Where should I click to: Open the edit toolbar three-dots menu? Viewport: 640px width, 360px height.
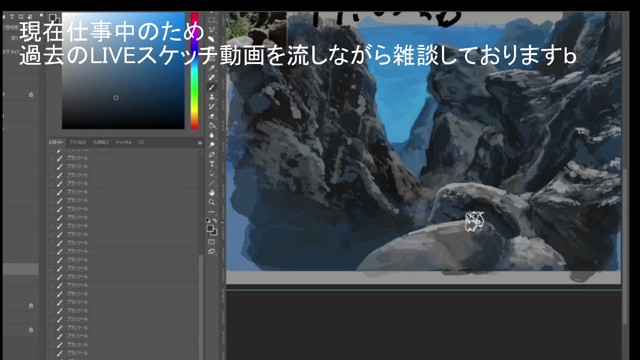[212, 212]
